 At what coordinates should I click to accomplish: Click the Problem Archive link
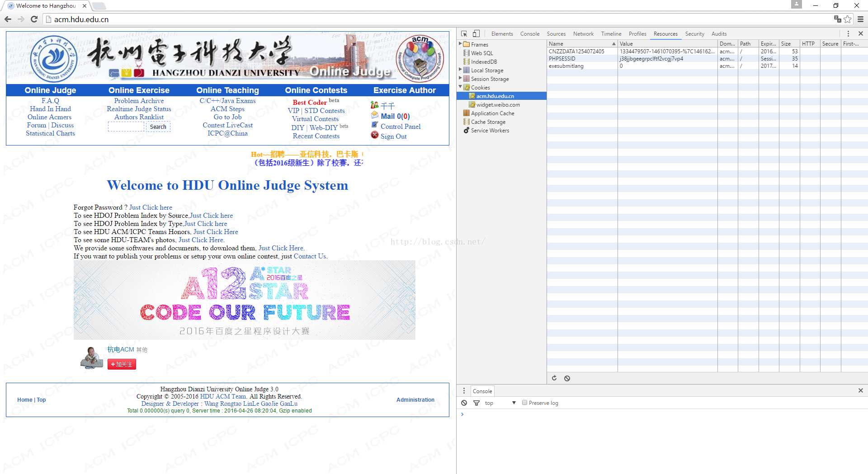click(x=139, y=101)
